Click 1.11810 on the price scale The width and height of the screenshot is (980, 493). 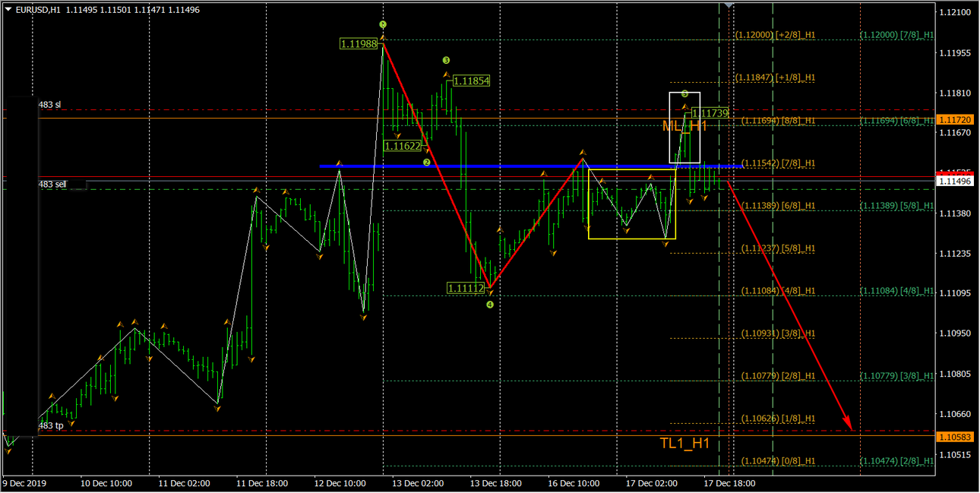956,93
